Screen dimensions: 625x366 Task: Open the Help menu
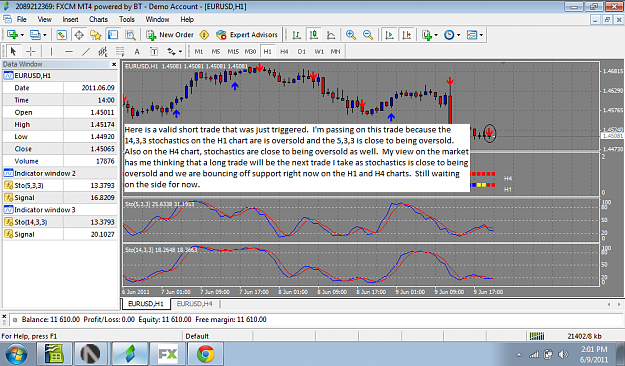coord(187,19)
